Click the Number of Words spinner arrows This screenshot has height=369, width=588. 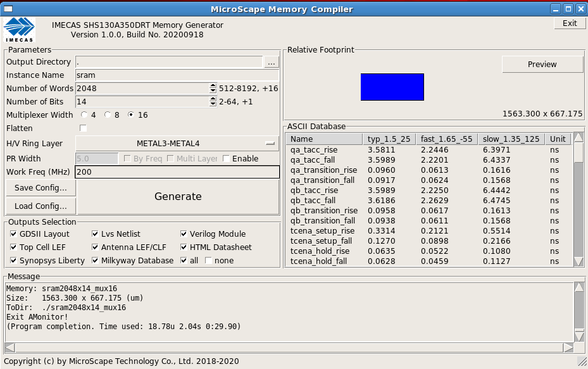tap(213, 89)
